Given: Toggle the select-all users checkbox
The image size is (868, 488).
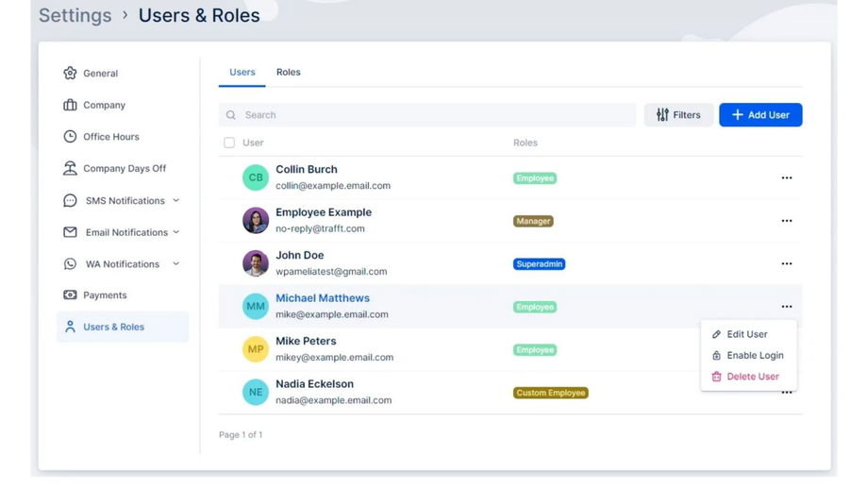Looking at the screenshot, I should click(229, 143).
